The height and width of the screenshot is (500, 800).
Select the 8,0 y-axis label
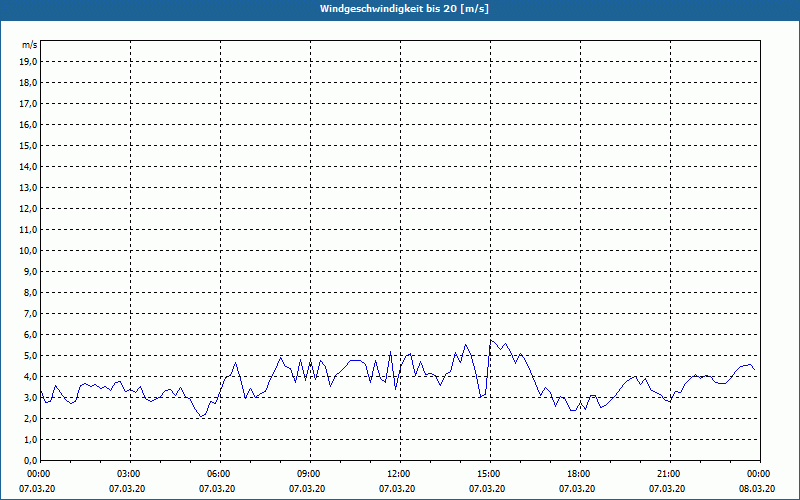click(x=31, y=292)
